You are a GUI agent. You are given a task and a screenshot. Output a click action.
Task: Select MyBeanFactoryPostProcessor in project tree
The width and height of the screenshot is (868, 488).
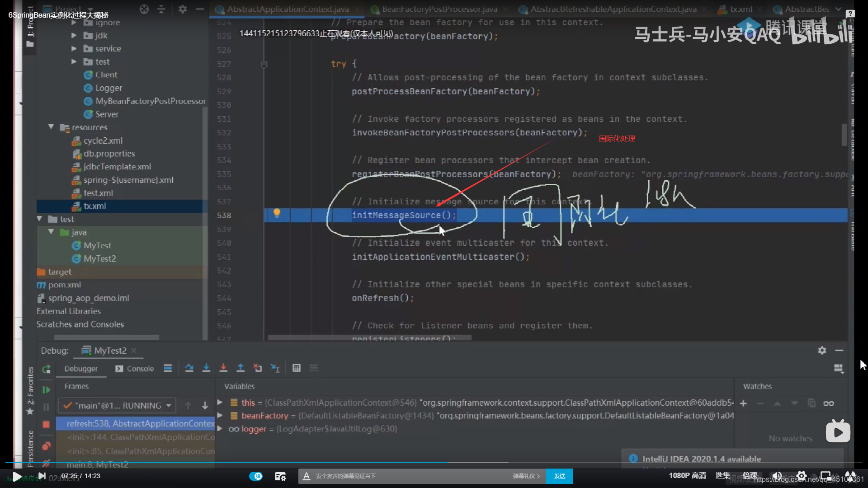(150, 101)
